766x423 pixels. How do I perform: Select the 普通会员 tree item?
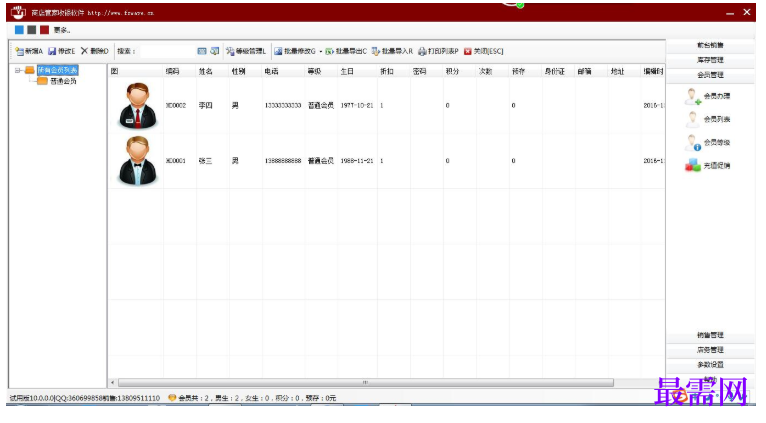[x=64, y=81]
